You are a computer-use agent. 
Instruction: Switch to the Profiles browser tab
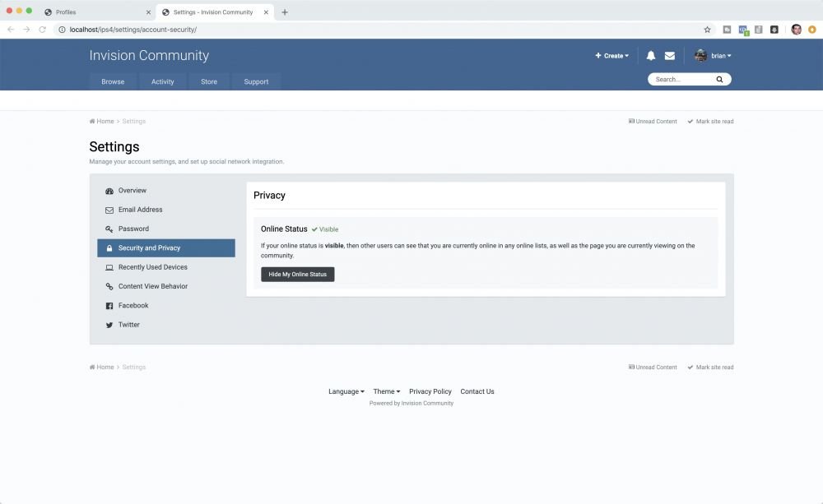click(97, 12)
